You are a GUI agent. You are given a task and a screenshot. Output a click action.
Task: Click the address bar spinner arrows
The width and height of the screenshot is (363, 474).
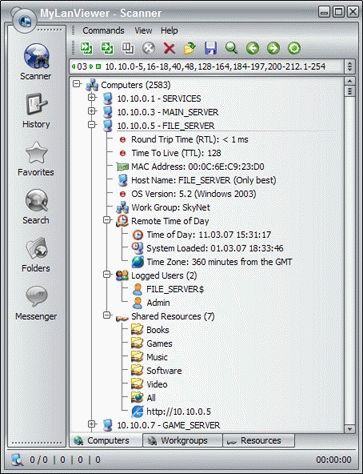349,67
